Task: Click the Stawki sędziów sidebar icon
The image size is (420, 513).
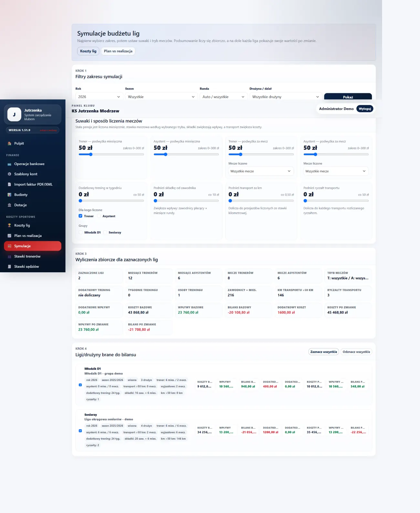Action: (9, 267)
